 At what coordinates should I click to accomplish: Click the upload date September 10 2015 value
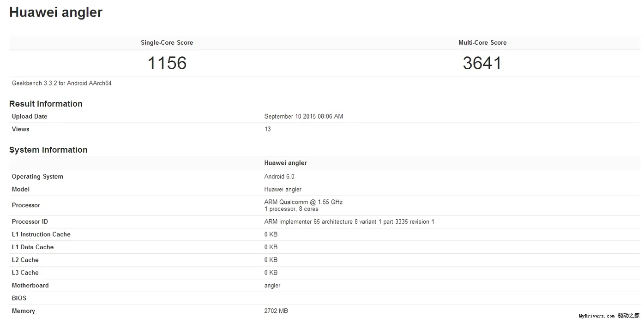303,116
